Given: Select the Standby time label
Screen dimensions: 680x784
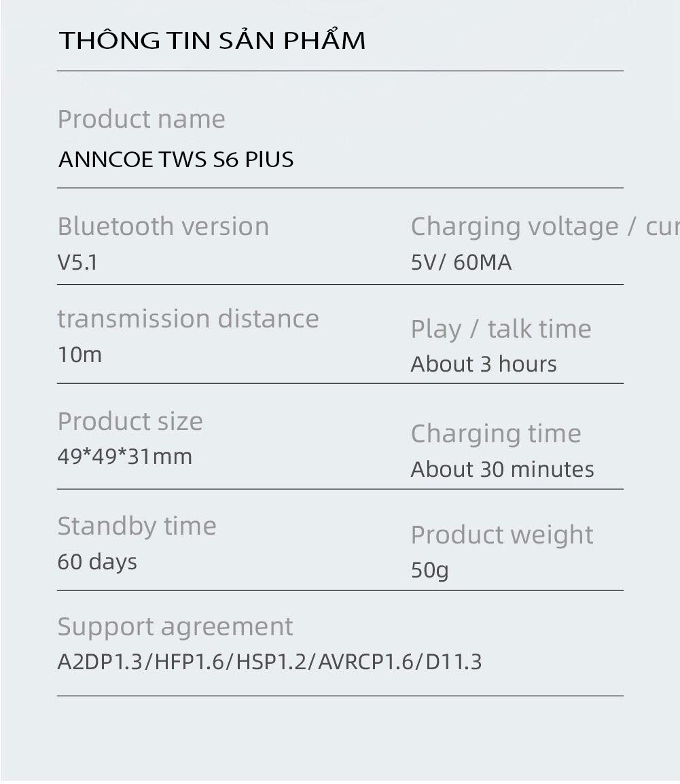Looking at the screenshot, I should click(x=137, y=527).
